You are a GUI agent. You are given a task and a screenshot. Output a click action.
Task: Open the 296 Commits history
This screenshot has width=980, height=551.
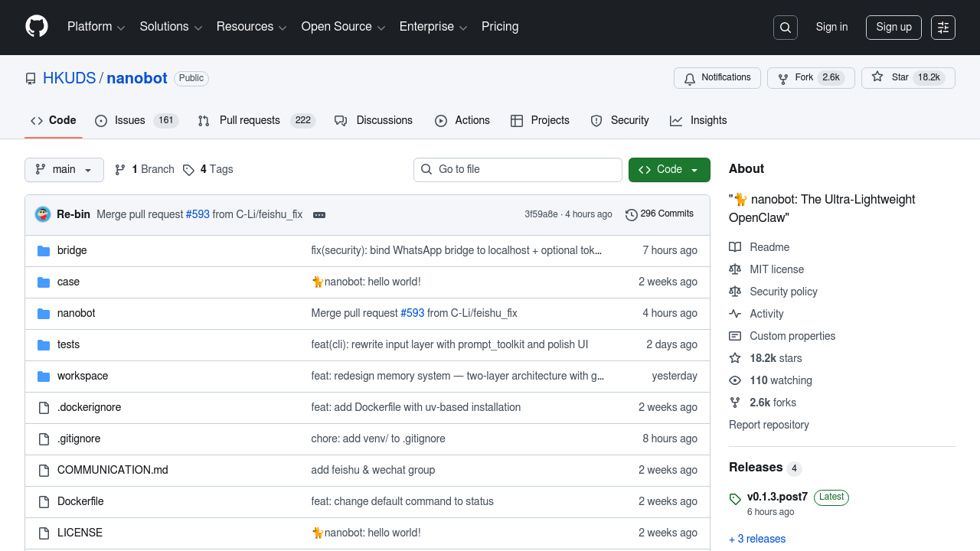tap(659, 214)
